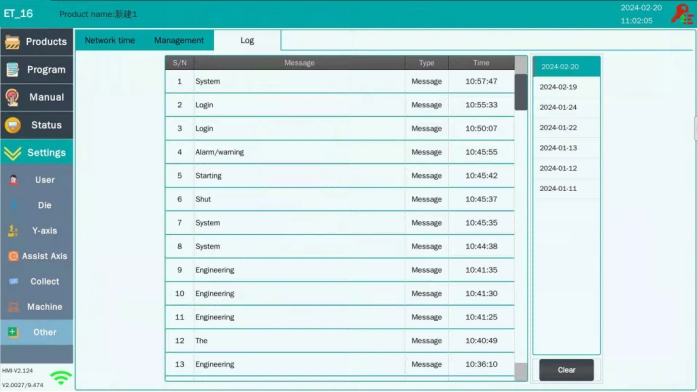Open the Y-axis settings item
The image size is (697, 392).
coord(37,231)
